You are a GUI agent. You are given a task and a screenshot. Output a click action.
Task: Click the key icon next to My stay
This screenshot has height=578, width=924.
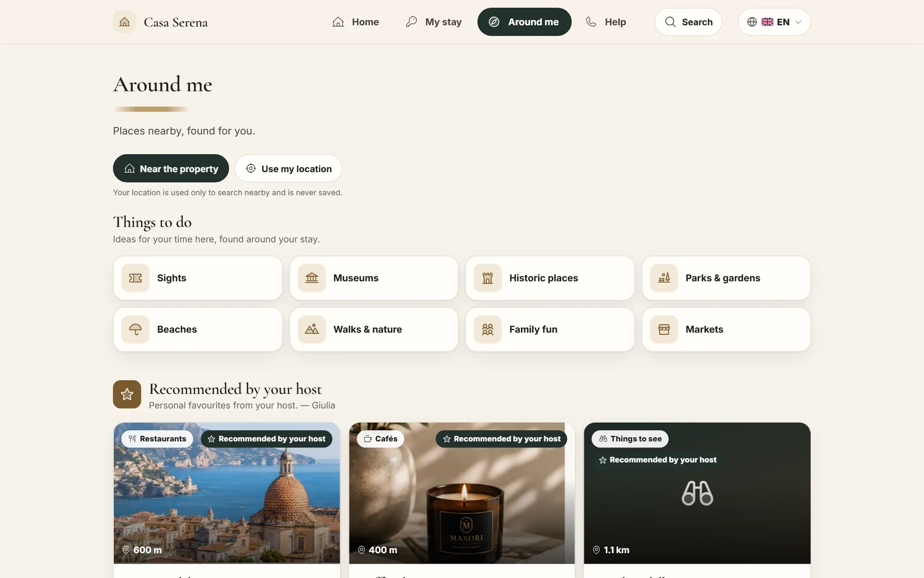coord(411,22)
